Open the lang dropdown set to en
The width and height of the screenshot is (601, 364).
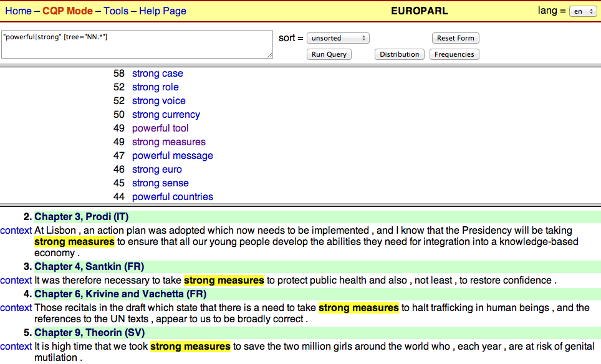point(582,11)
